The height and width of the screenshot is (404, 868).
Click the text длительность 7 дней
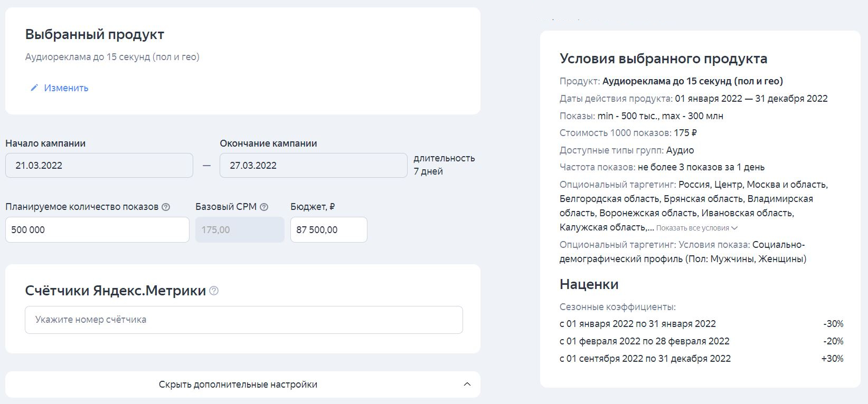click(x=444, y=165)
